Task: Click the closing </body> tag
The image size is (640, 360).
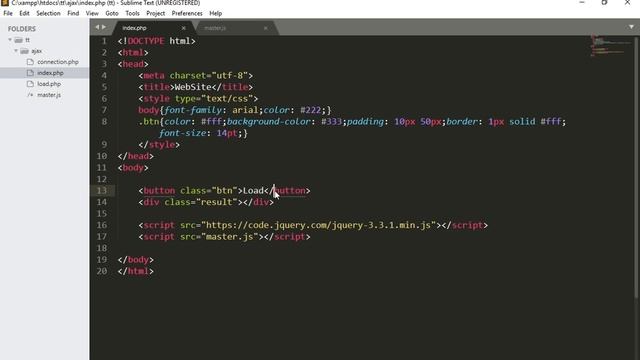Action: (136, 260)
